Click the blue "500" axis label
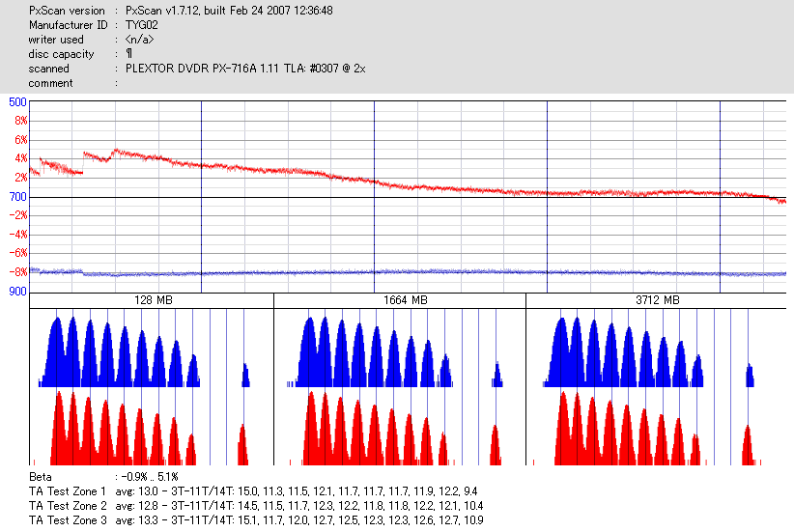The image size is (794, 532). (17, 102)
